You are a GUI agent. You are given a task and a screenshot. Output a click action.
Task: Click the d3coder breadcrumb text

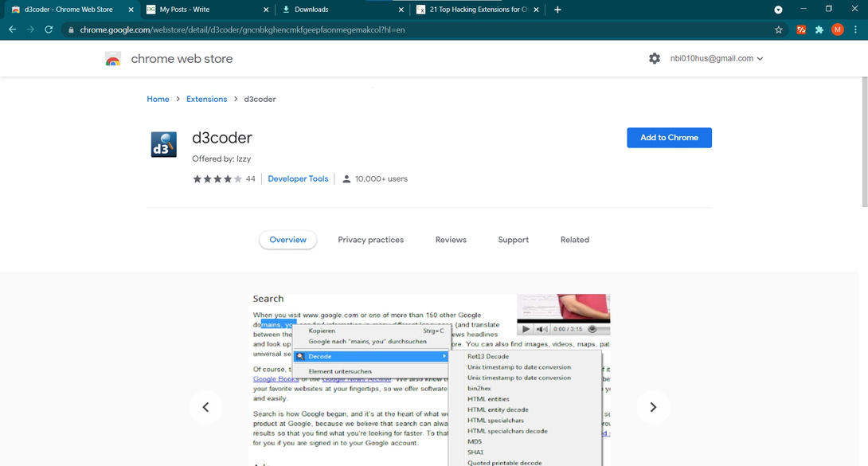(260, 99)
